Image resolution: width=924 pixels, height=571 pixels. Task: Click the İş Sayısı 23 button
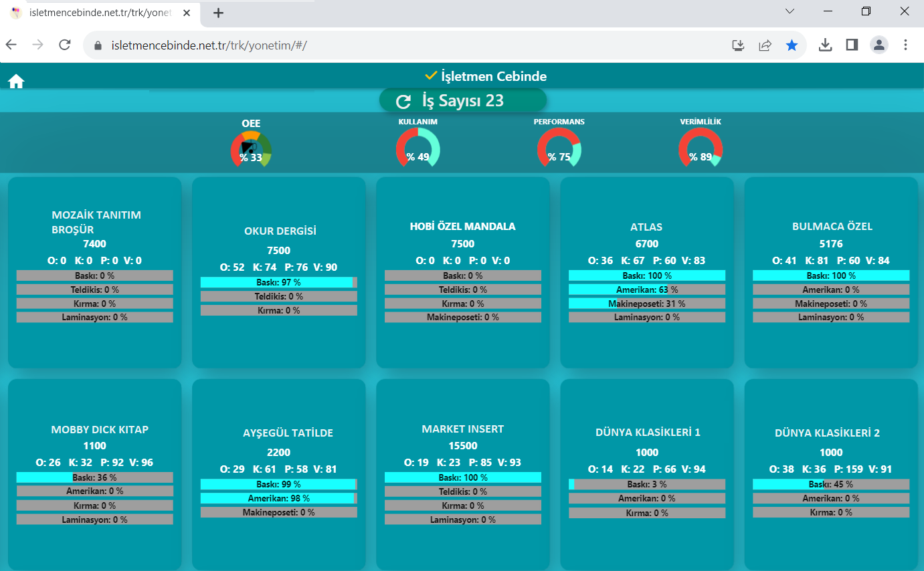(463, 100)
